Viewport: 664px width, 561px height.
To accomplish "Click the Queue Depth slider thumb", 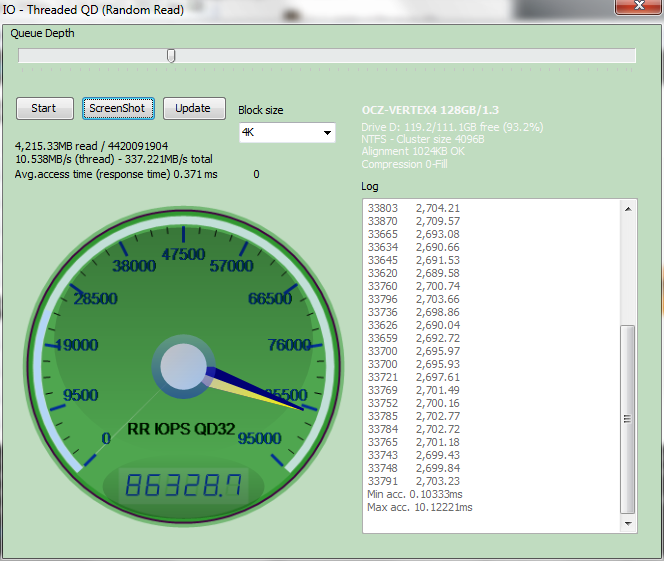I will pyautogui.click(x=171, y=56).
